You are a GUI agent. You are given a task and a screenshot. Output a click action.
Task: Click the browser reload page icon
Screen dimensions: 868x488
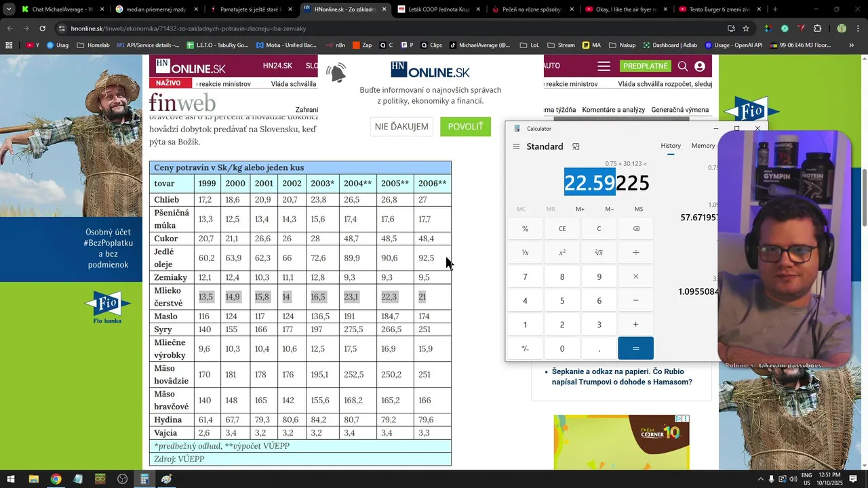[42, 28]
